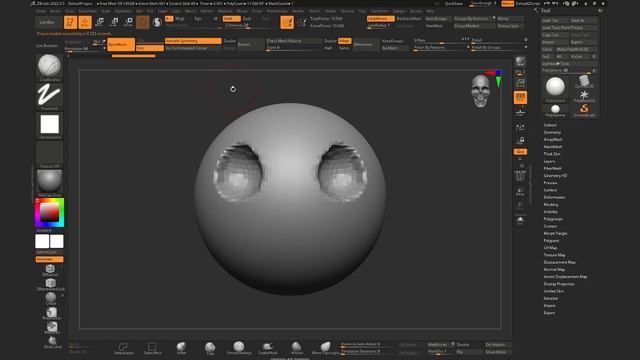Click the QuickSave button
Screen dimensions: 640x360
click(x=454, y=4)
